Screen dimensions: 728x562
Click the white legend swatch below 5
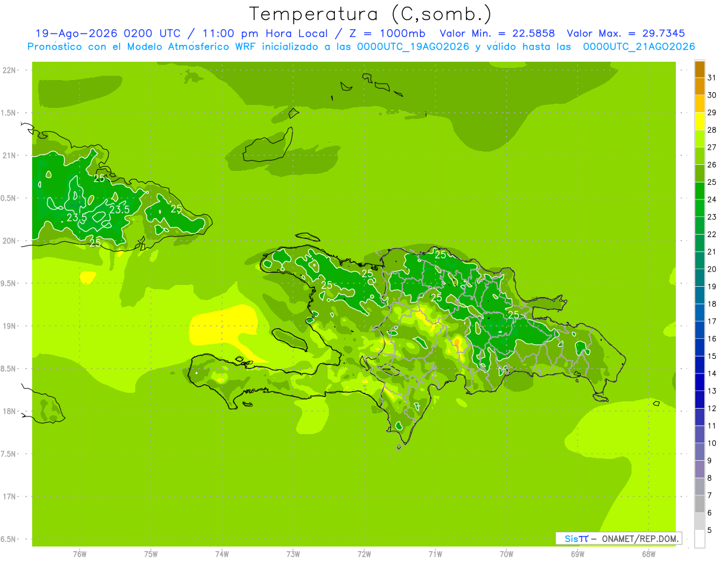pos(699,539)
